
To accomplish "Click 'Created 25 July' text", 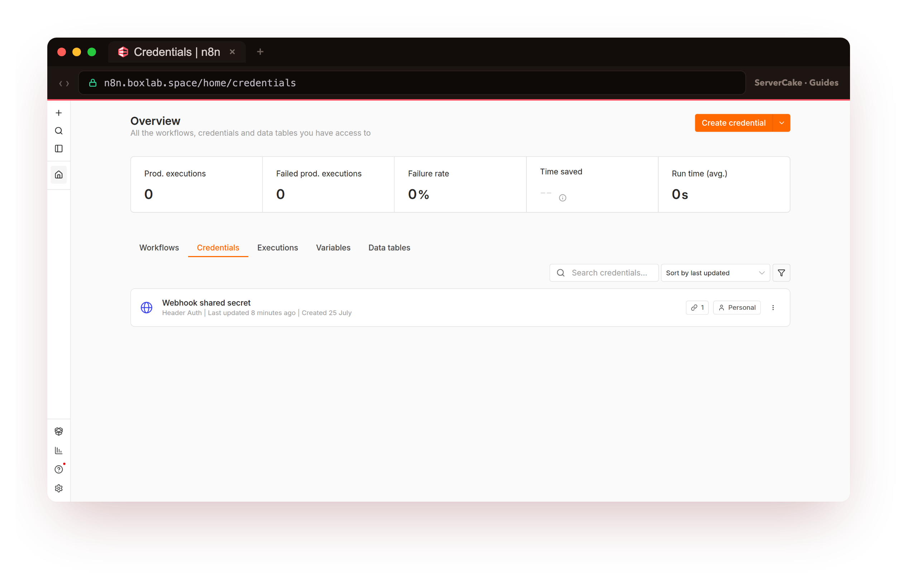I will click(327, 313).
